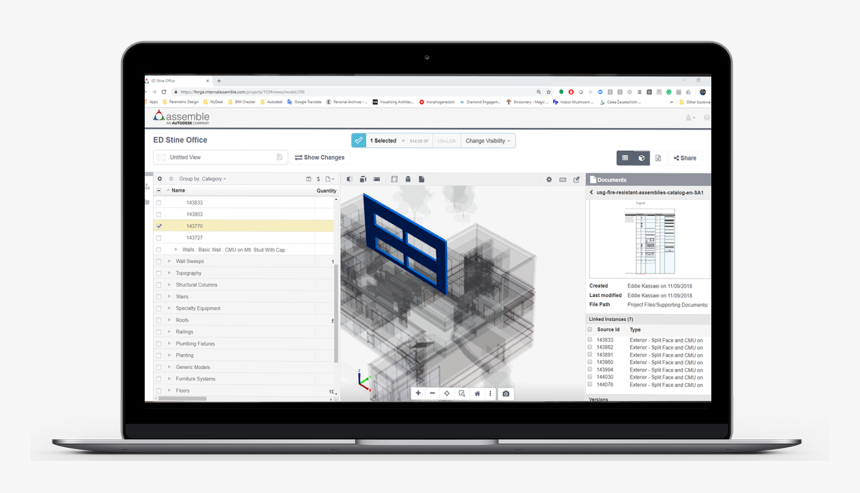Click the save icon in Untitled View field
This screenshot has width=860, height=493.
click(279, 158)
